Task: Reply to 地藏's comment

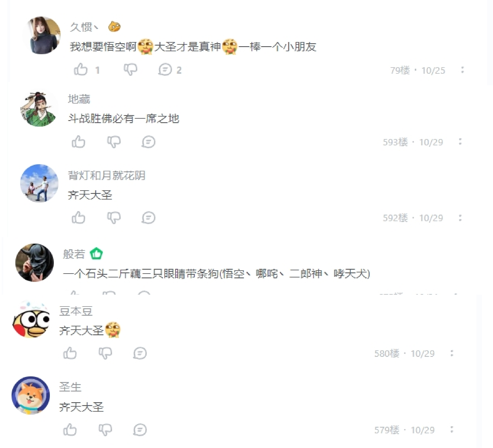Action: (x=148, y=142)
